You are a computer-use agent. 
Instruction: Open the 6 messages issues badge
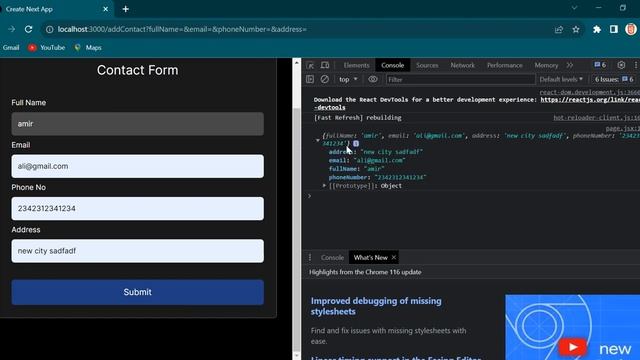(600, 65)
